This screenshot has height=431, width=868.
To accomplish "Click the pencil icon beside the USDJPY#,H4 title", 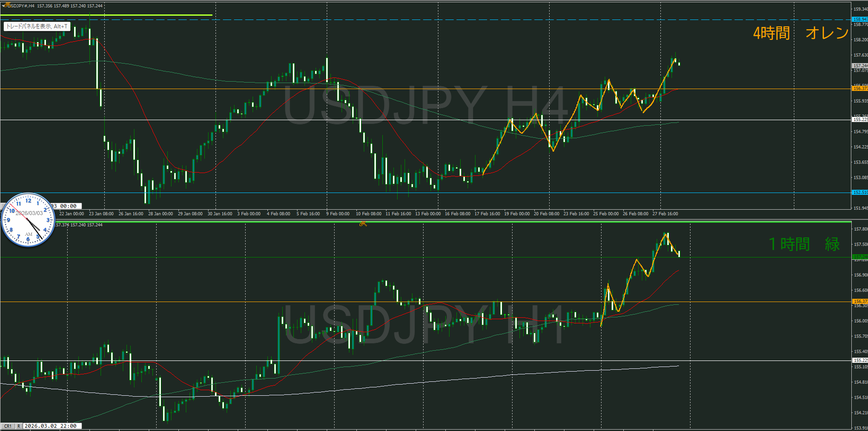I will click(6, 6).
